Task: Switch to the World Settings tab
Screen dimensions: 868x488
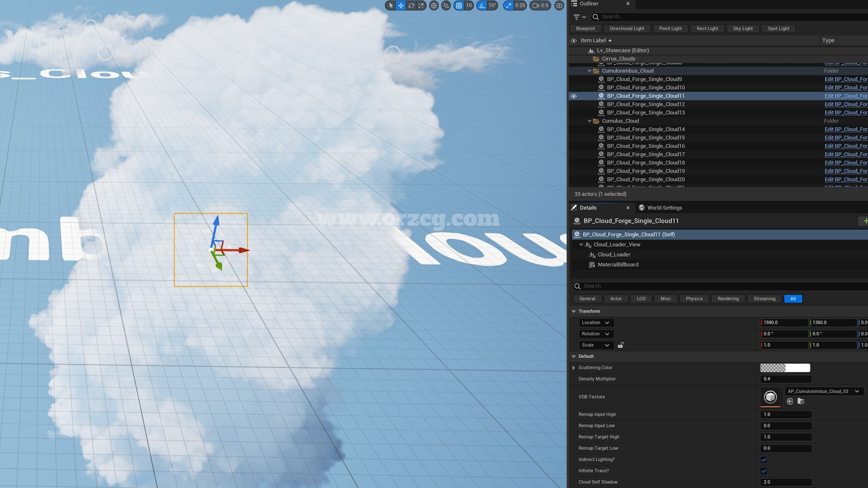Action: 660,208
